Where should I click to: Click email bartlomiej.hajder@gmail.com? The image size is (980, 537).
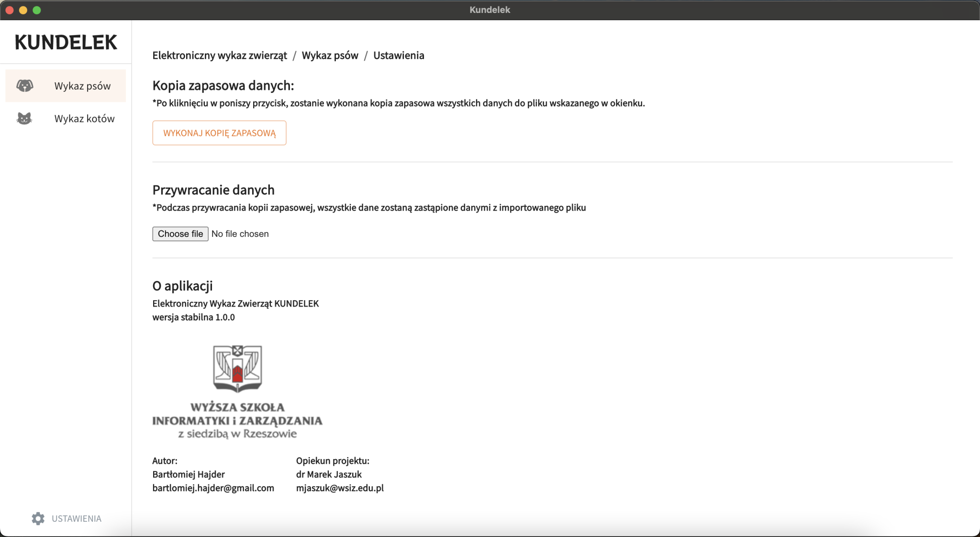click(x=213, y=488)
